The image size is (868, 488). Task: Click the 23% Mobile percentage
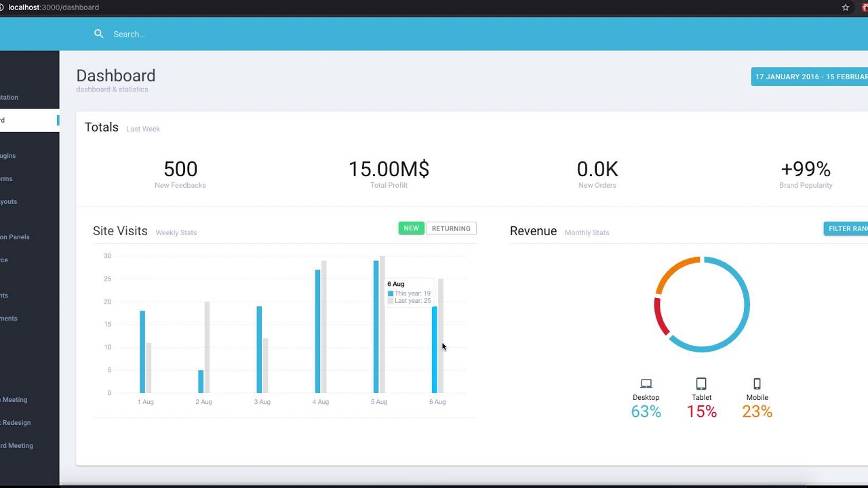(x=757, y=411)
